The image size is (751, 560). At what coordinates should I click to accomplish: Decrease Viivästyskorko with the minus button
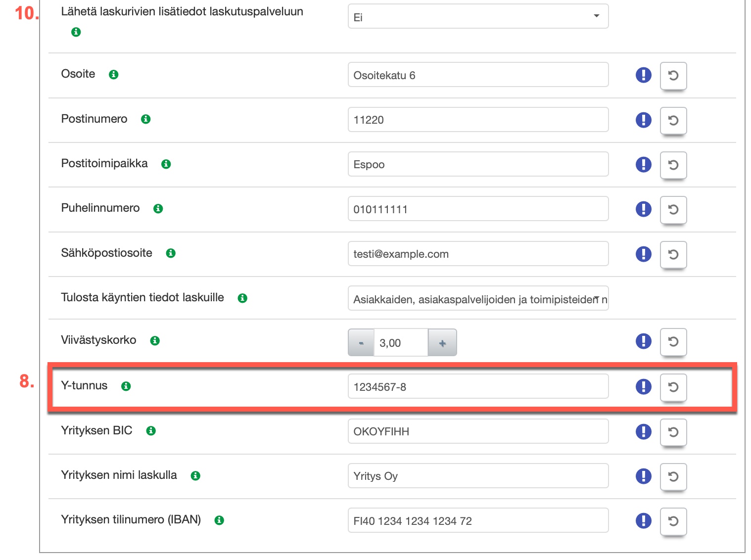[x=361, y=343]
